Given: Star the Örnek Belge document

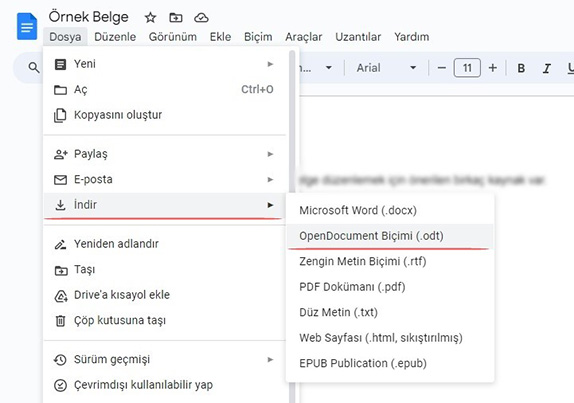Looking at the screenshot, I should coord(150,18).
